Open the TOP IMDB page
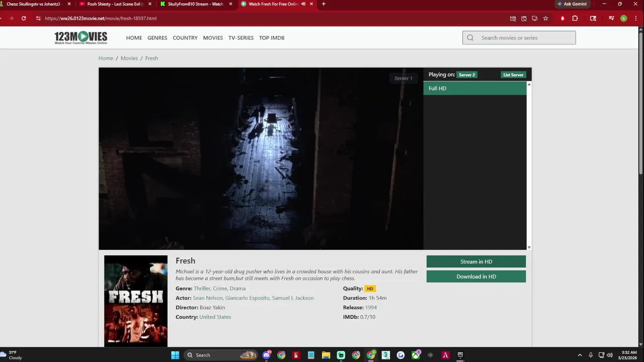Screen dimensions: 644x362 (272, 38)
